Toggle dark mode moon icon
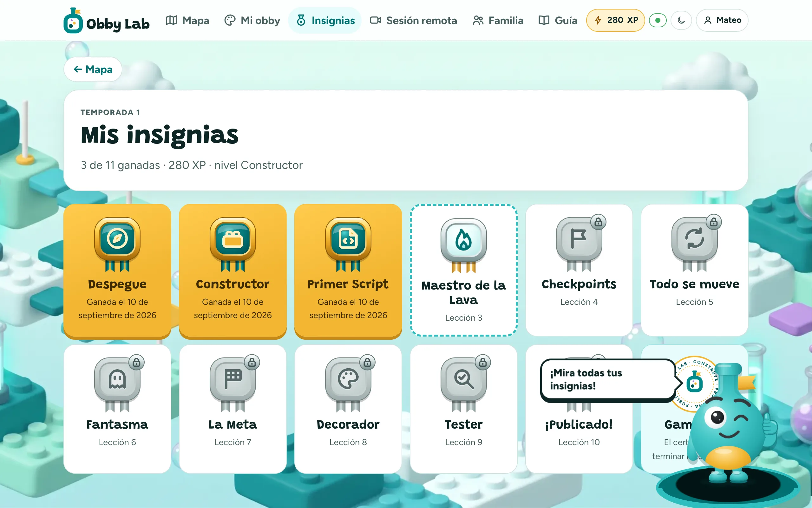 tap(681, 20)
